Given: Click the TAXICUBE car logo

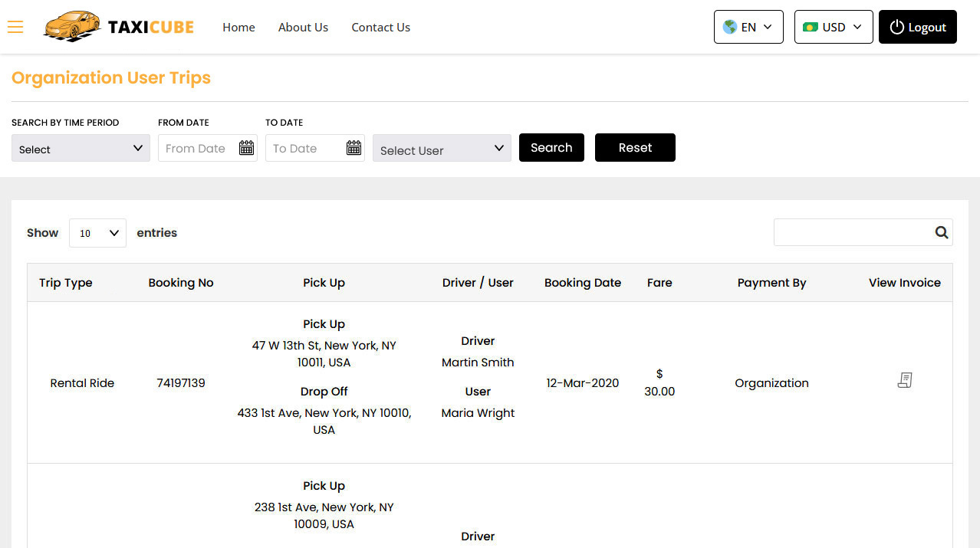Looking at the screenshot, I should click(x=72, y=26).
